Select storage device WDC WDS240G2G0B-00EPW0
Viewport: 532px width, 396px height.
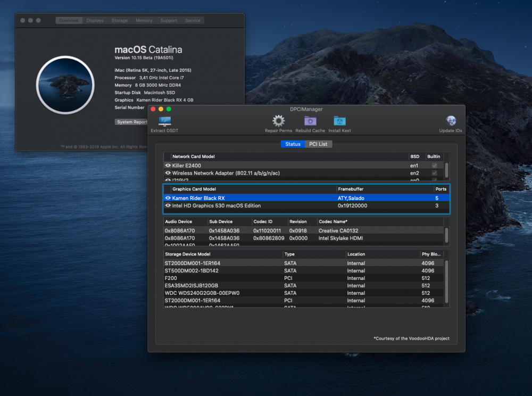click(x=304, y=293)
